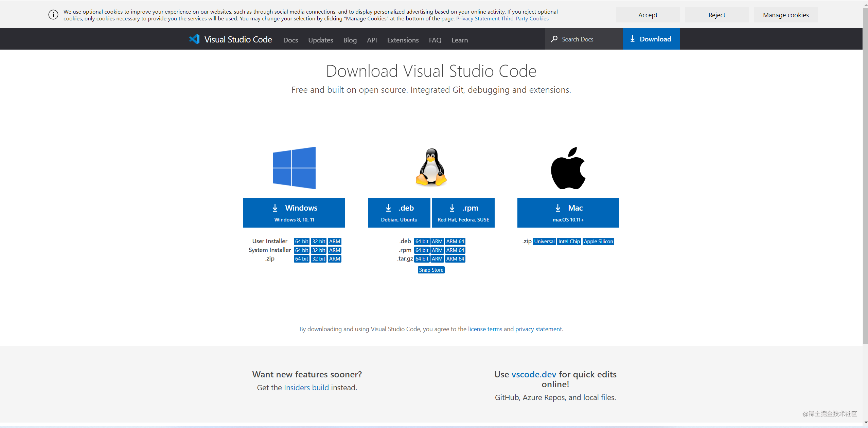Select Linux .rpm ARM
This screenshot has height=428, width=868.
(x=437, y=250)
